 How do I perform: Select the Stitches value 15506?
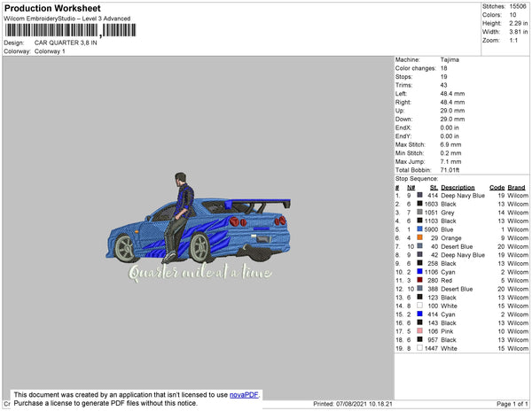coord(518,6)
